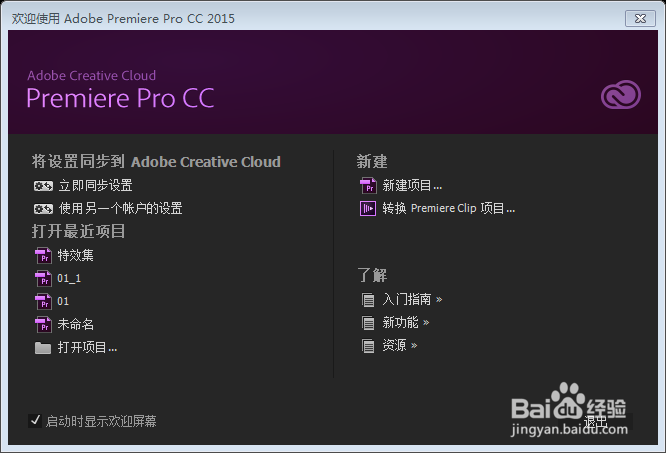Toggle the 启动时显示欢迎屏幕 checkbox
This screenshot has height=453, width=666.
(35, 421)
